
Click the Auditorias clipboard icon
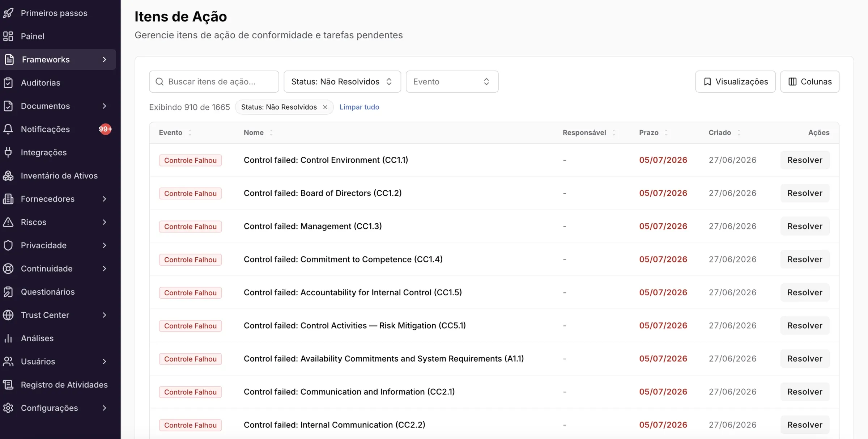click(8, 83)
